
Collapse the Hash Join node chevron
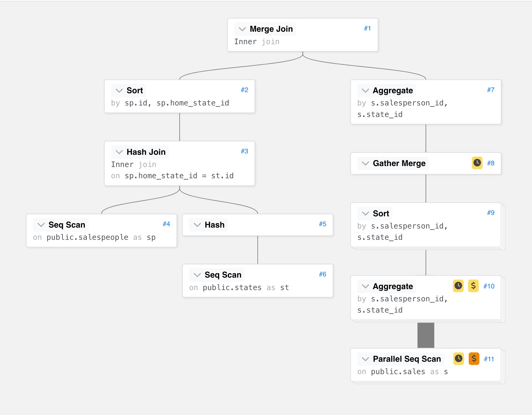click(x=119, y=152)
